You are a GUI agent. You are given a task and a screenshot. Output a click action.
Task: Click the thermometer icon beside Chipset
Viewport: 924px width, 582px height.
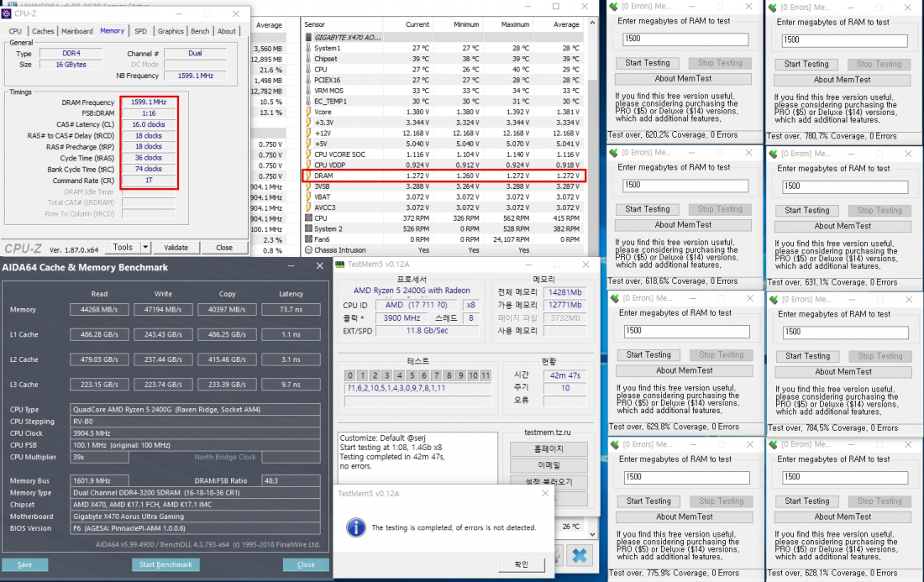pyautogui.click(x=308, y=58)
